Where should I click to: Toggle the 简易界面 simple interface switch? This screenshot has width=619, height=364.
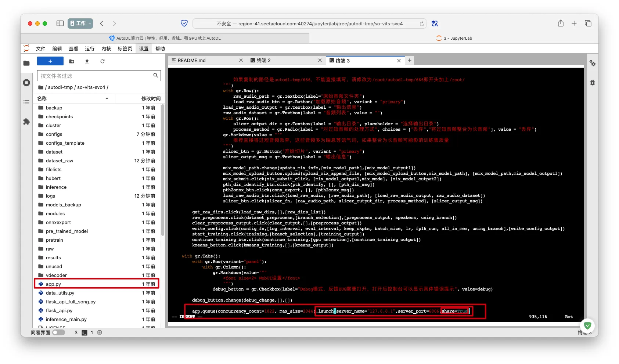tap(58, 332)
